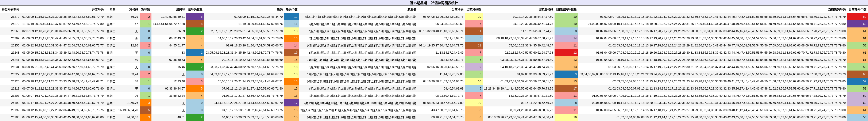Select period number 26265
This screenshot has height=121, width=868.
coord(15,31)
